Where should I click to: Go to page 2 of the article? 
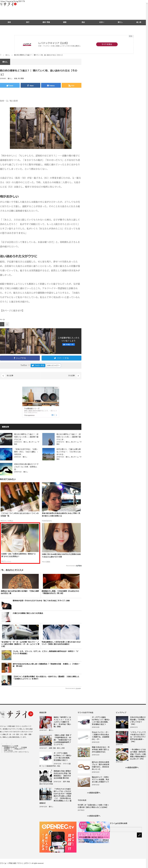[7, 324]
